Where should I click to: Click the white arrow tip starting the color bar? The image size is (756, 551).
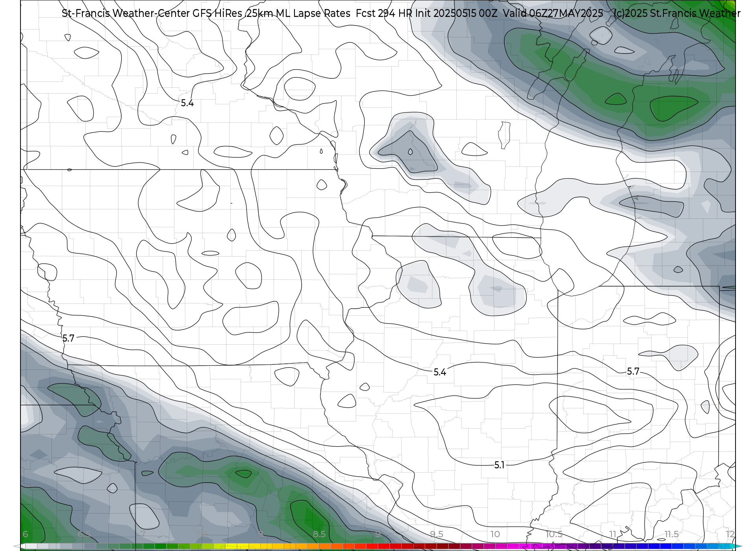20,546
